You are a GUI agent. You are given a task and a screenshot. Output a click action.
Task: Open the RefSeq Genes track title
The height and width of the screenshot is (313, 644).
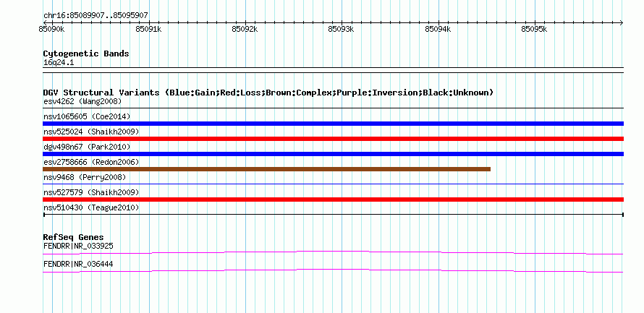click(74, 237)
